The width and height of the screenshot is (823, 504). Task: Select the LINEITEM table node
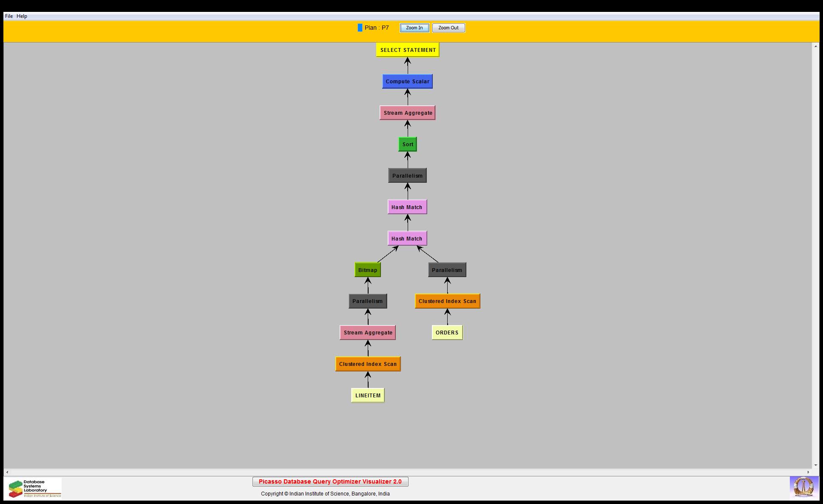(x=368, y=396)
